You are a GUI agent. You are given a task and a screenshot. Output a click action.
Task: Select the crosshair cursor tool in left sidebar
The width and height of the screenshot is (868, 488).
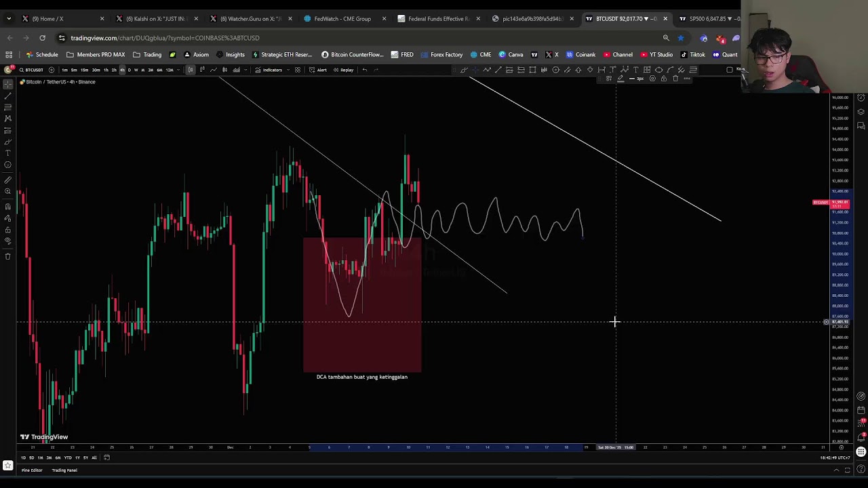pos(8,84)
